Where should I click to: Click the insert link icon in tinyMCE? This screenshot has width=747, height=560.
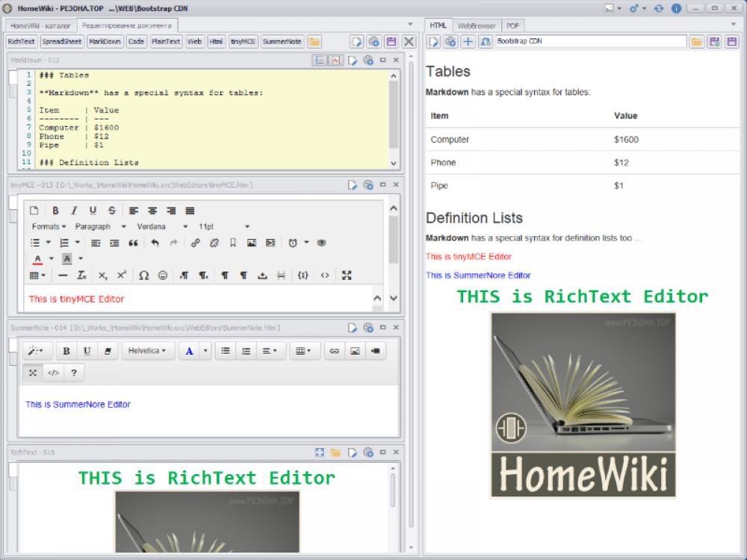coord(197,241)
